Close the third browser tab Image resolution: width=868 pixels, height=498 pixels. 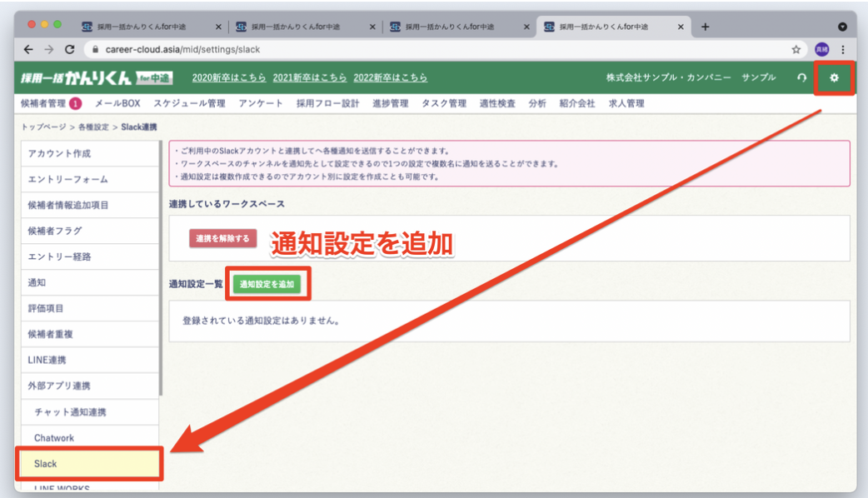[526, 27]
